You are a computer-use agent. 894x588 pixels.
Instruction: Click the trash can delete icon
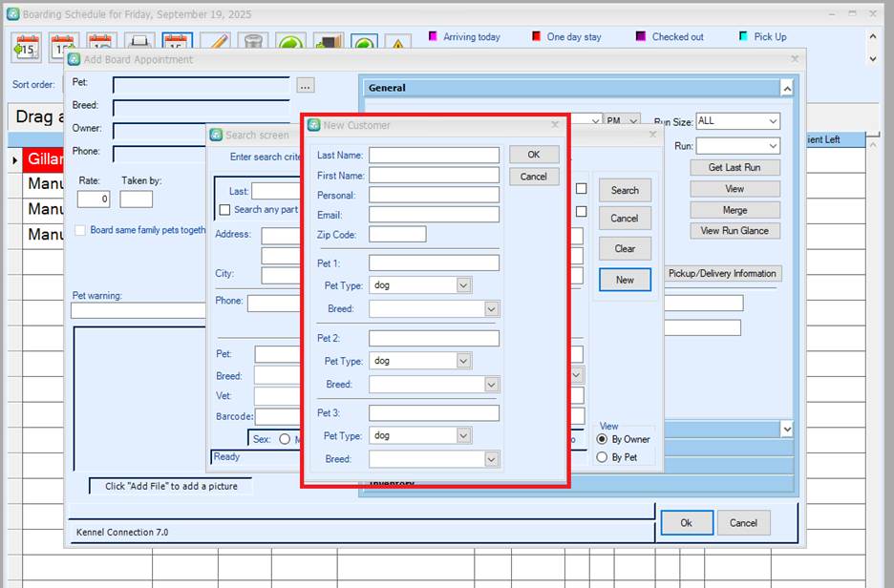(x=252, y=45)
